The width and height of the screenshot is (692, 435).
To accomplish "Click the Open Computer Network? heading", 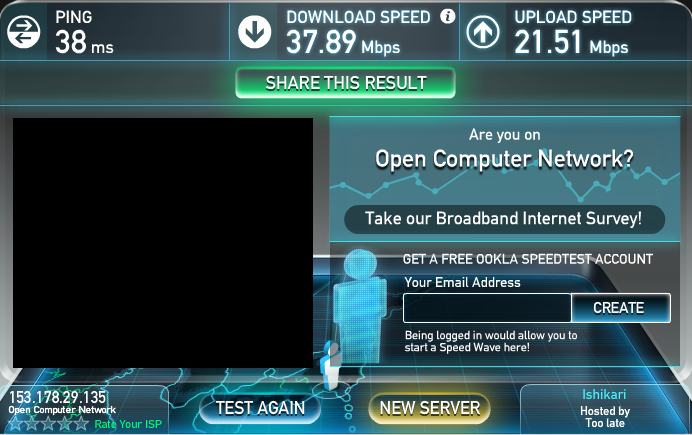I will [x=504, y=159].
